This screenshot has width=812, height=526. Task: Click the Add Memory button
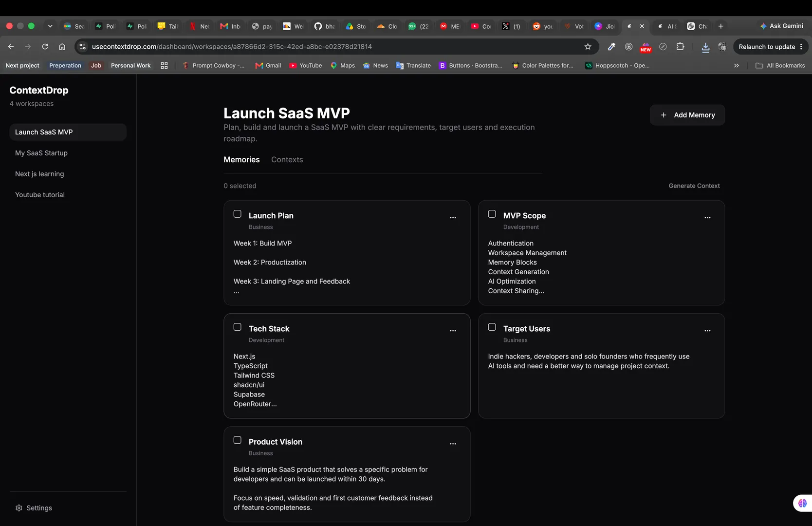[x=687, y=115]
